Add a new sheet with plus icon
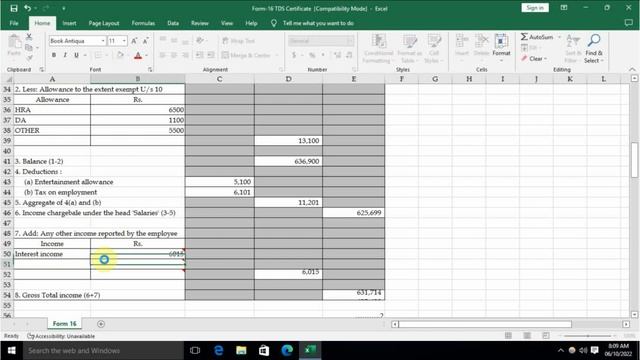 click(x=101, y=324)
